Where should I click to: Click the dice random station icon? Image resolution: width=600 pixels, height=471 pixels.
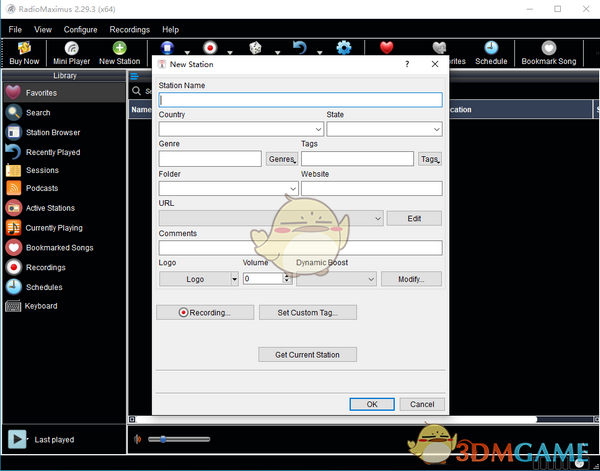[255, 48]
